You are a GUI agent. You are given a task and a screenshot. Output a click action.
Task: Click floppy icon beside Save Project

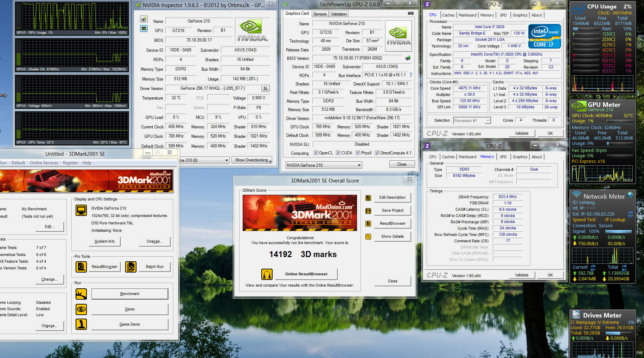coord(368,211)
